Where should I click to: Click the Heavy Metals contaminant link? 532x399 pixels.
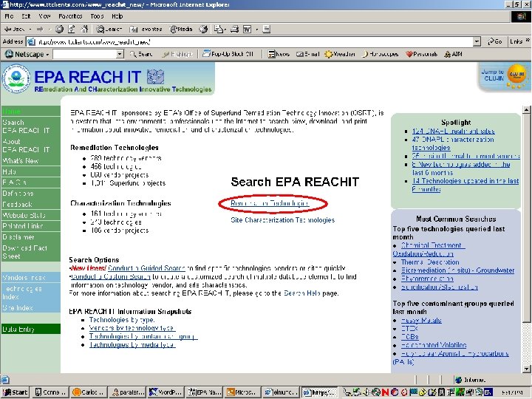coord(421,320)
